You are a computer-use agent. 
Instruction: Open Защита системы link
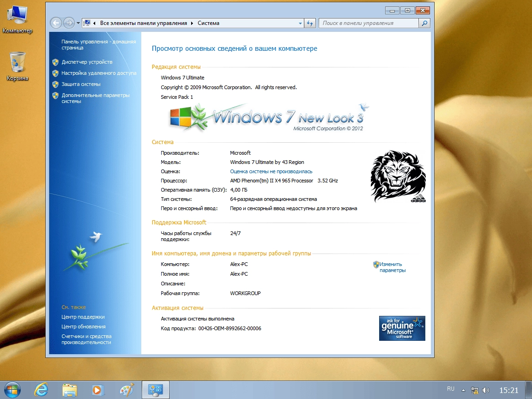(x=81, y=84)
